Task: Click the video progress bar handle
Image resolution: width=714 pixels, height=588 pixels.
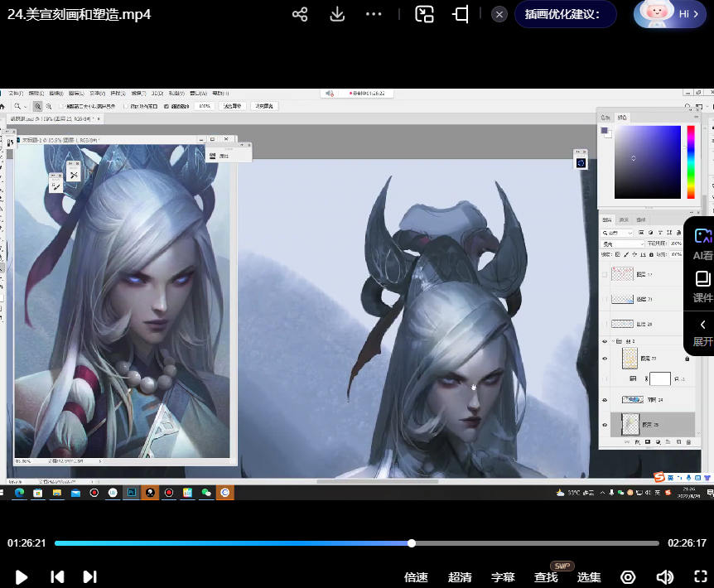Action: (412, 543)
